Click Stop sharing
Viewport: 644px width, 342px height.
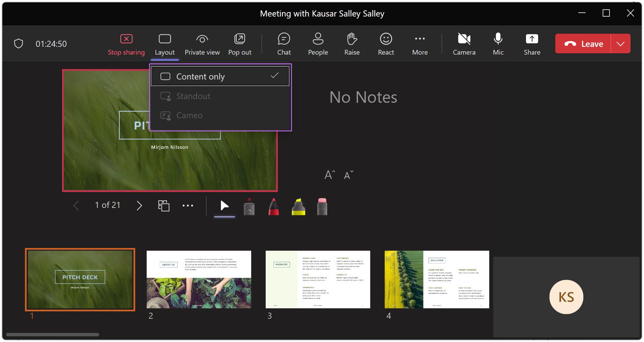[126, 43]
